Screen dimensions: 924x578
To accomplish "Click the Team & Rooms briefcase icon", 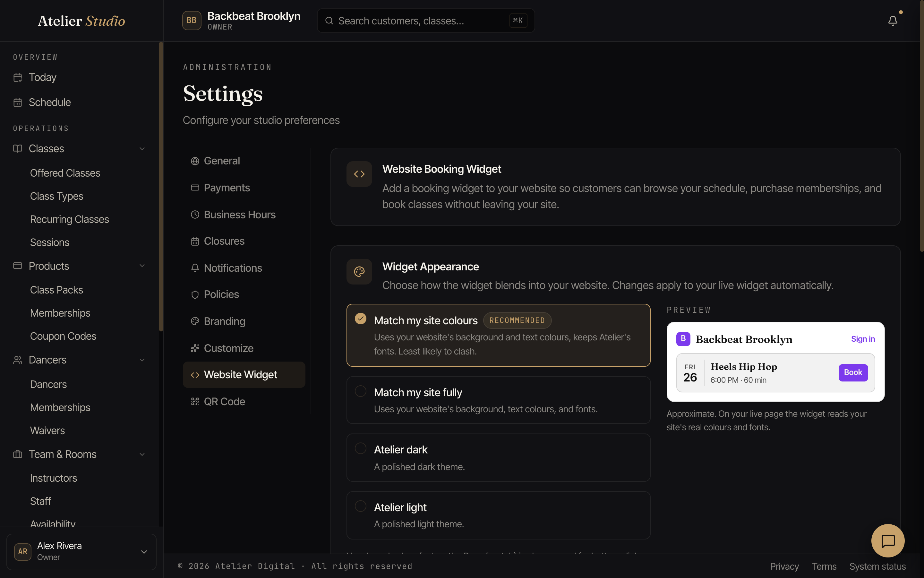I will (18, 454).
